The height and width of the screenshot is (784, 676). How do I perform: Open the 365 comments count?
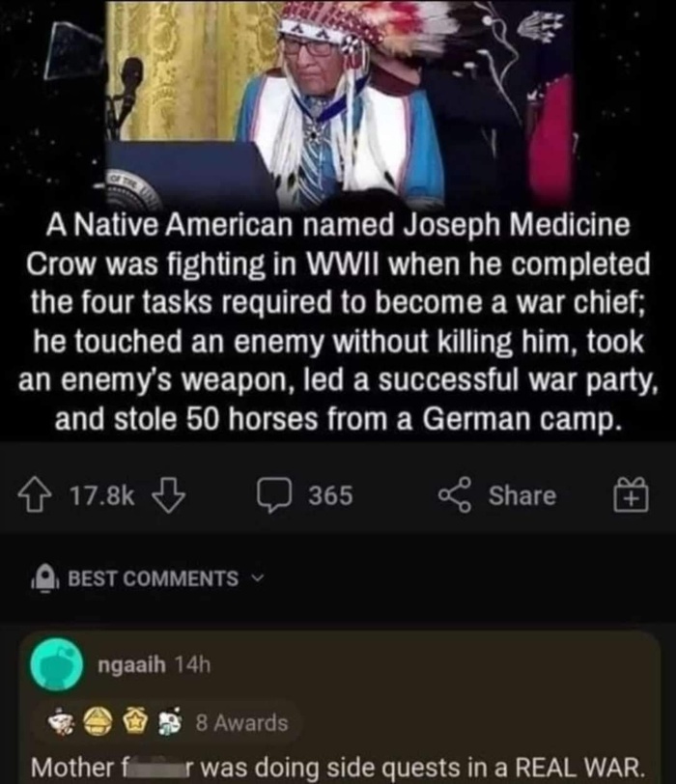coord(330,495)
